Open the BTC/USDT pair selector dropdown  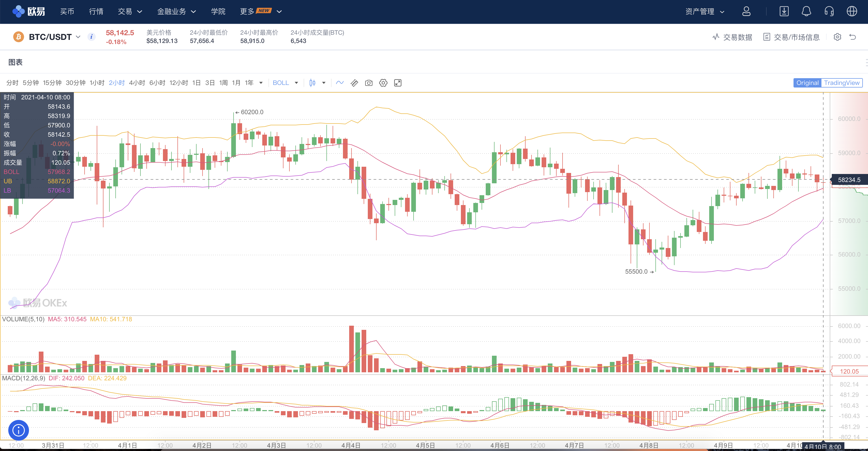tap(78, 37)
